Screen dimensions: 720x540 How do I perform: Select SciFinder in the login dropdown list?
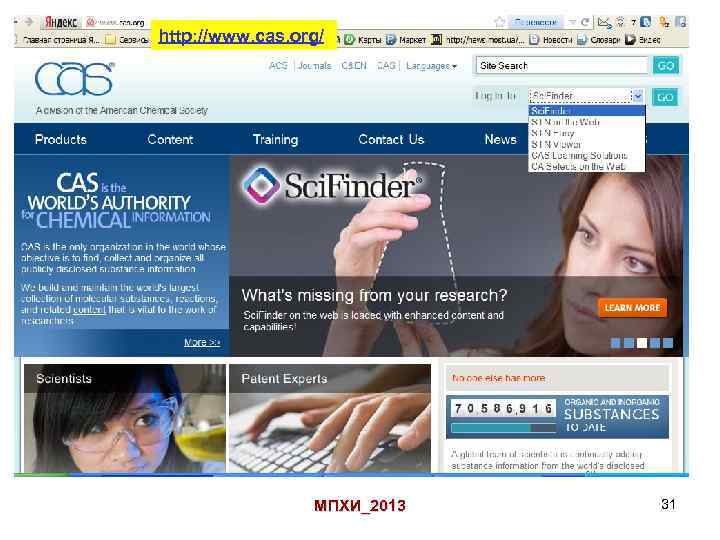(x=586, y=111)
